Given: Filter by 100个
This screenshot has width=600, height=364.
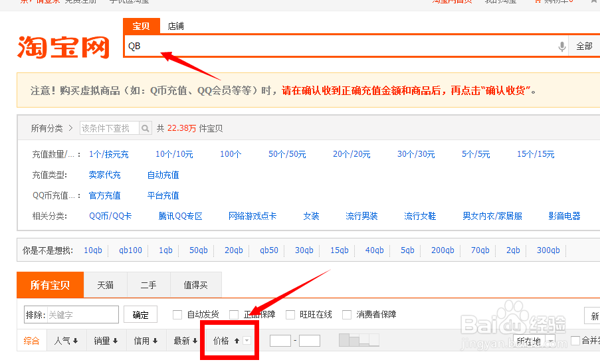Looking at the screenshot, I should [231, 154].
